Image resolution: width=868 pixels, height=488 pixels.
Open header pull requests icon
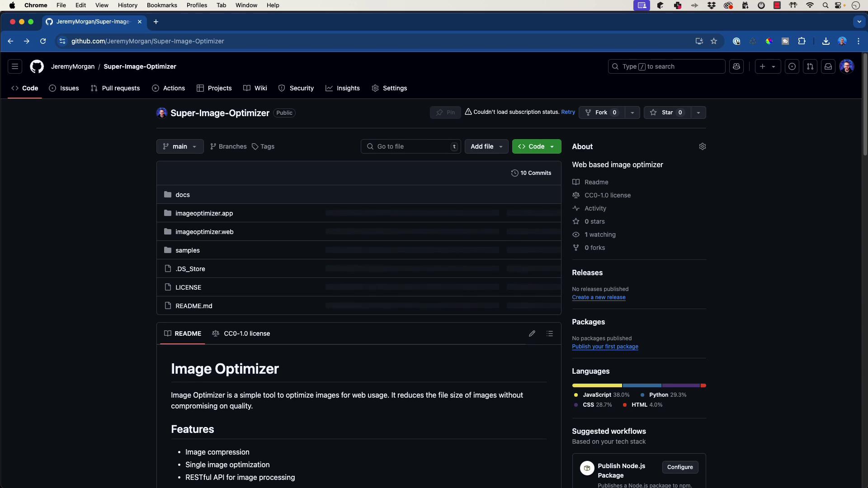click(x=810, y=66)
